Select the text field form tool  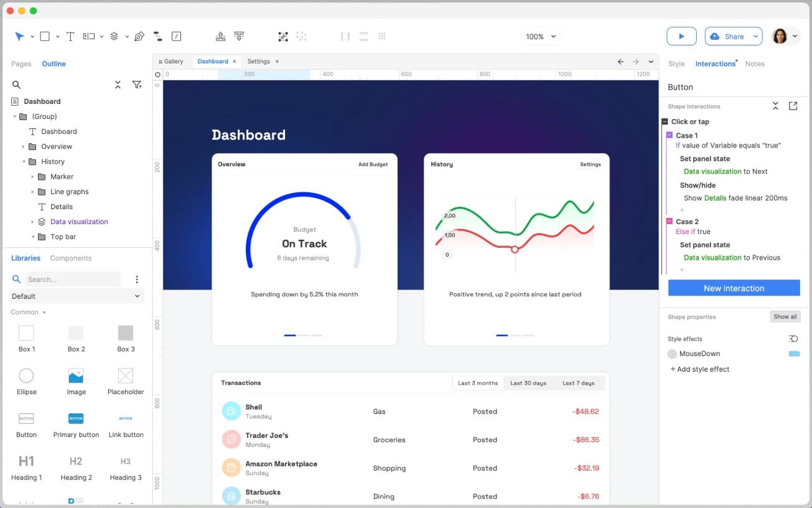click(89, 37)
